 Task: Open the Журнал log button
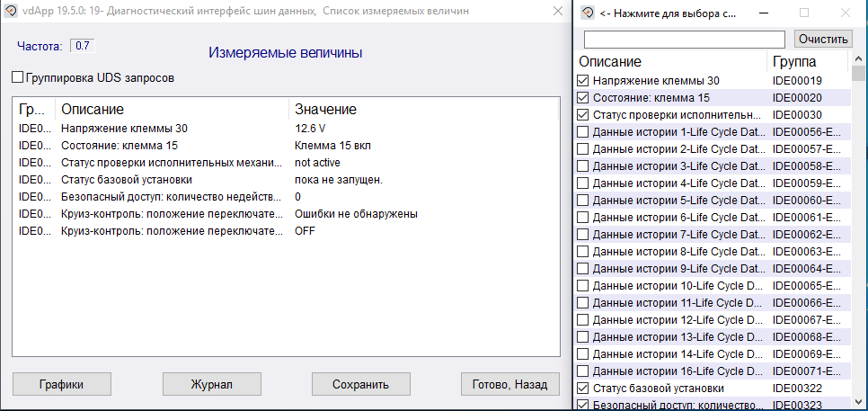[x=211, y=384]
